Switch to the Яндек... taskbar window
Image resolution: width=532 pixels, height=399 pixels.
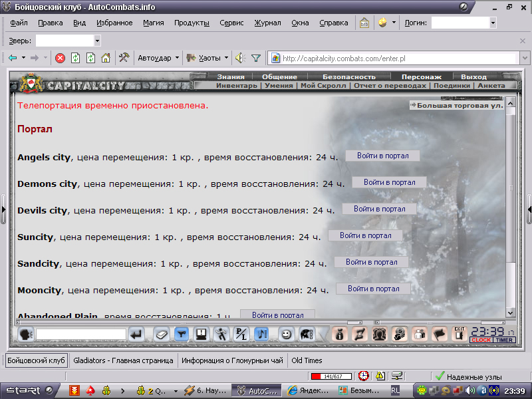point(308,391)
